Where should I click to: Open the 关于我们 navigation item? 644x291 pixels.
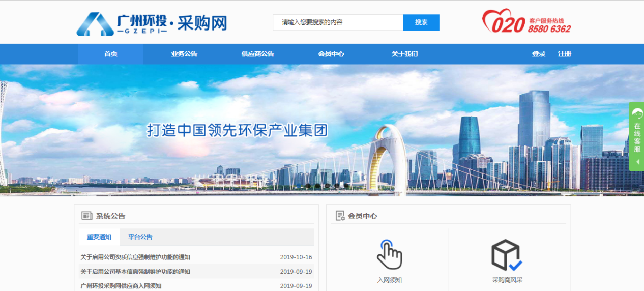[x=404, y=54]
